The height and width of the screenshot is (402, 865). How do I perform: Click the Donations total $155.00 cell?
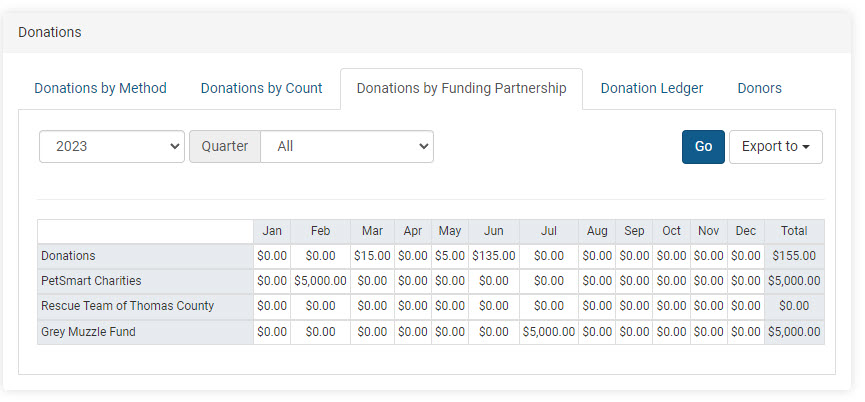(794, 256)
